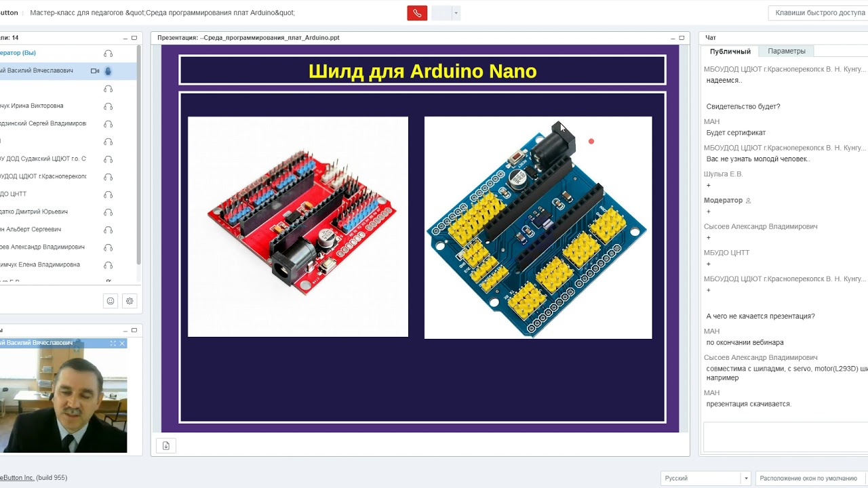Click headphone icon beside Сергей Владимирович
Image resolution: width=868 pixels, height=488 pixels.
coord(108,124)
